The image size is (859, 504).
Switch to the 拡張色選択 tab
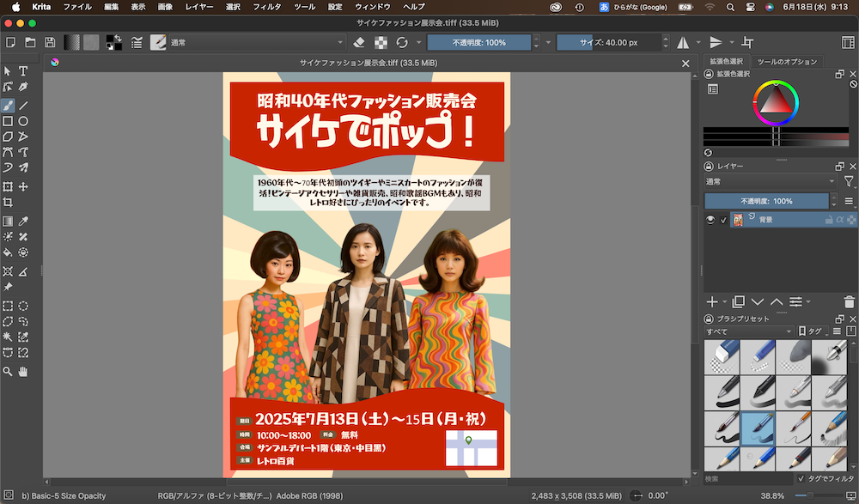(726, 61)
